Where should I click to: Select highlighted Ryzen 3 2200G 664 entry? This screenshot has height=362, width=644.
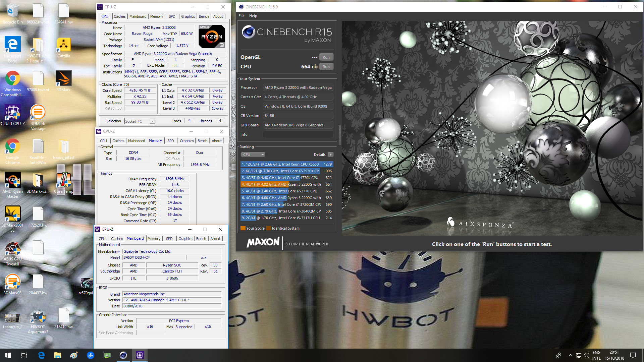point(287,184)
